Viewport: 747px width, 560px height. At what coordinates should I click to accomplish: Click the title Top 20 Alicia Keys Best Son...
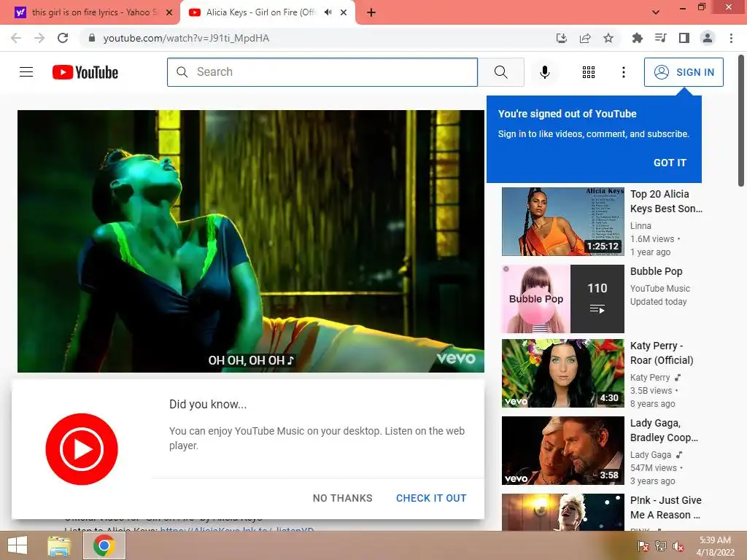click(x=666, y=201)
